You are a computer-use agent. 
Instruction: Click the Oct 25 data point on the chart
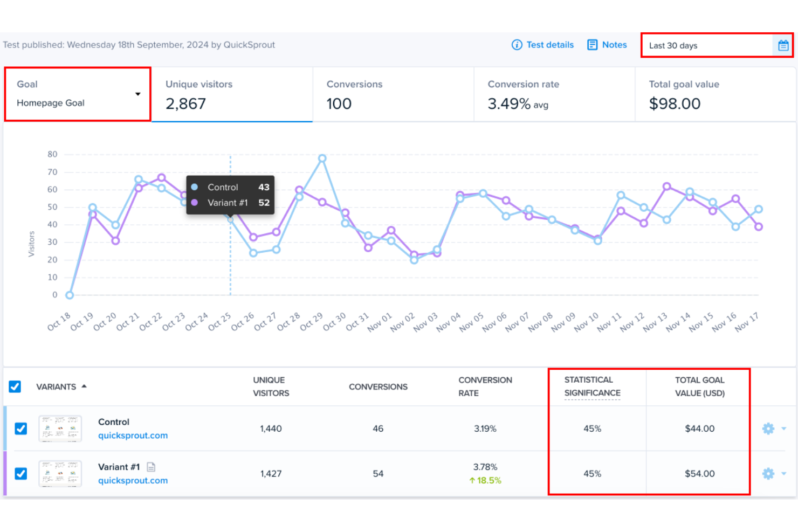[x=230, y=218]
